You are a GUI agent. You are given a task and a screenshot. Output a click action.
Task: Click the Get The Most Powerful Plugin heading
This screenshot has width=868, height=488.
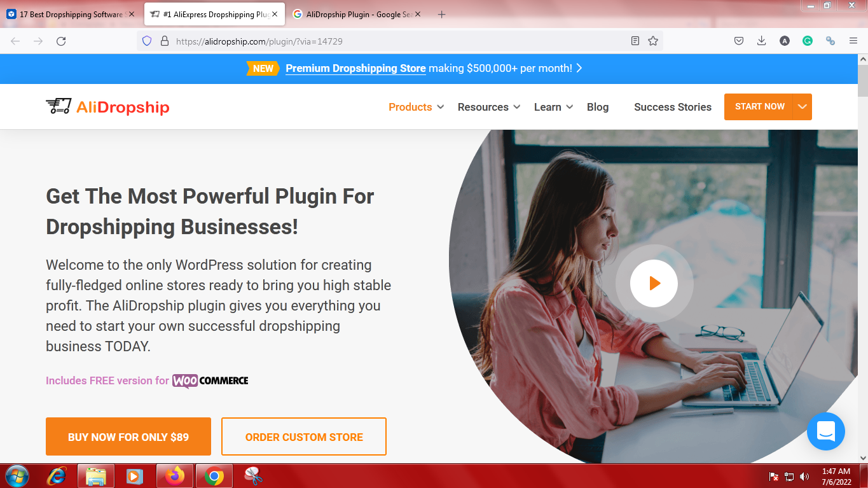coord(210,211)
